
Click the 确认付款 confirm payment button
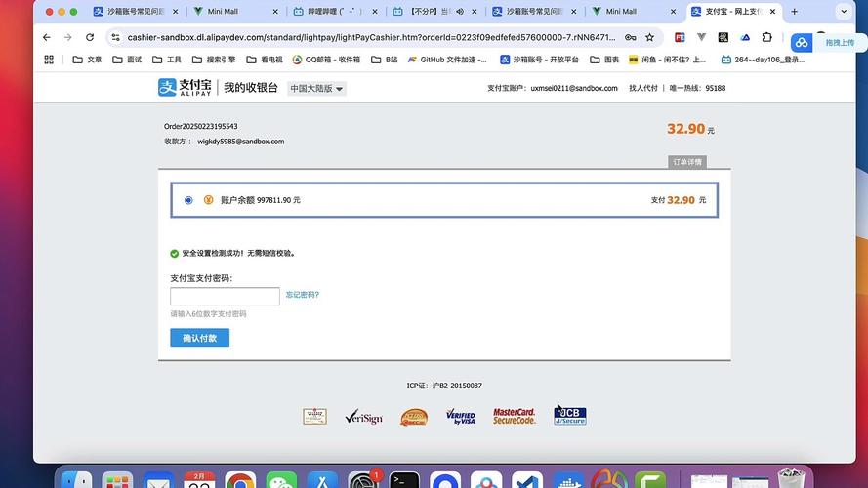[x=199, y=338]
